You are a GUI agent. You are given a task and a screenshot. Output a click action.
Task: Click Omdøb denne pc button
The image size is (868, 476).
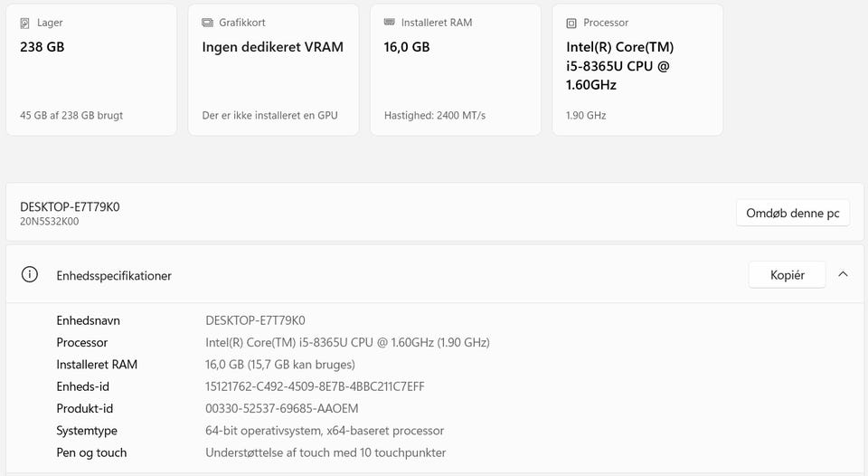(793, 213)
